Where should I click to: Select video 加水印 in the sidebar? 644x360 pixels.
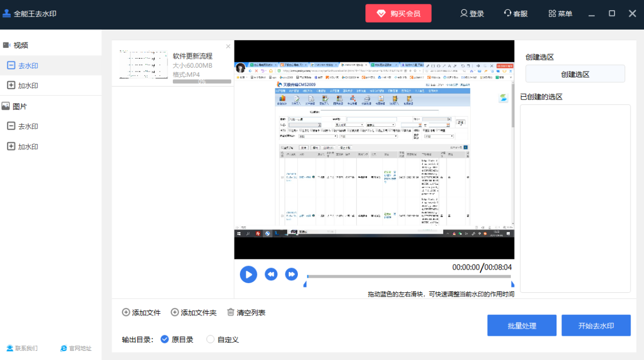[x=28, y=85]
